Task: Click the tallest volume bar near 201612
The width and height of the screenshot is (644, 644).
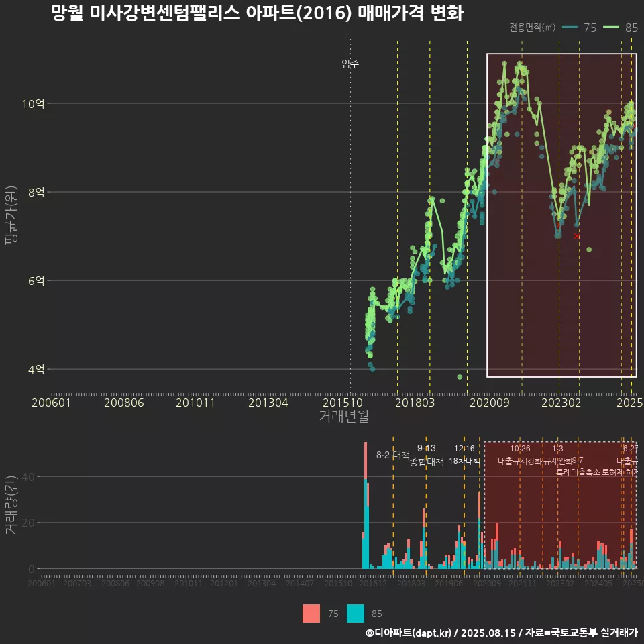Action: (x=366, y=505)
